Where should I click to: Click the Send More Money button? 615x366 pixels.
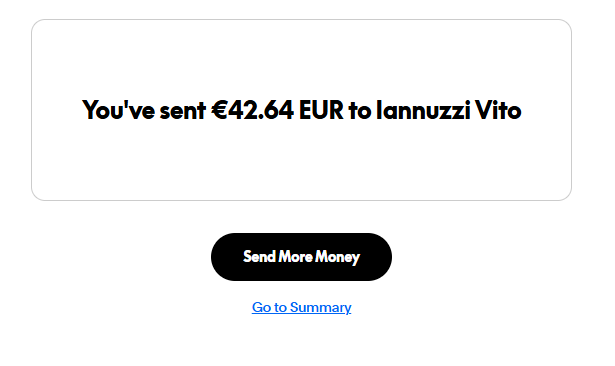pyautogui.click(x=301, y=257)
